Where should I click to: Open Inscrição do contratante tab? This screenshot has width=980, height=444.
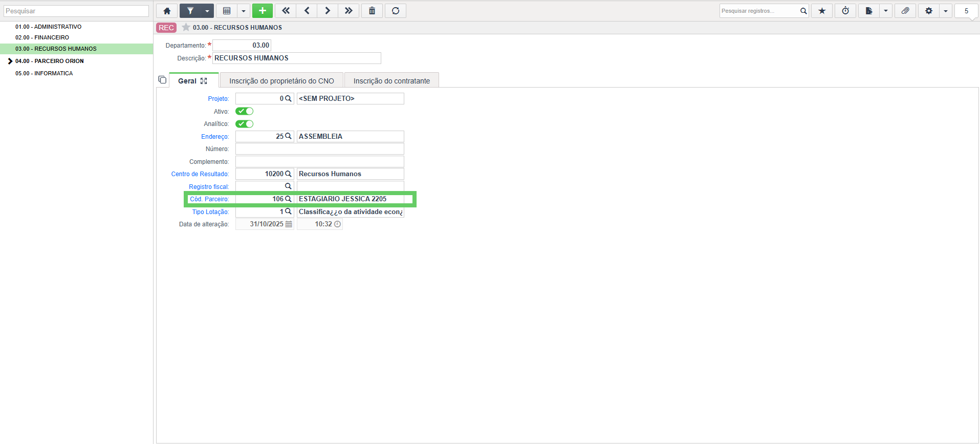click(x=391, y=81)
